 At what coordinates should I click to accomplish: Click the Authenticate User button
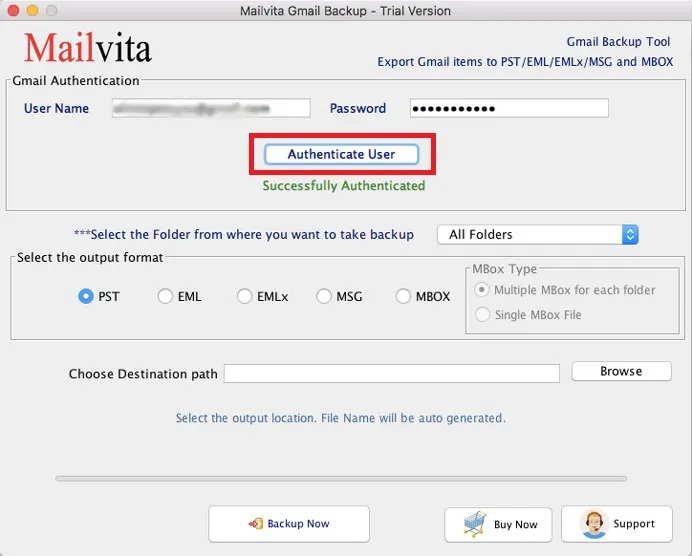pyautogui.click(x=341, y=154)
